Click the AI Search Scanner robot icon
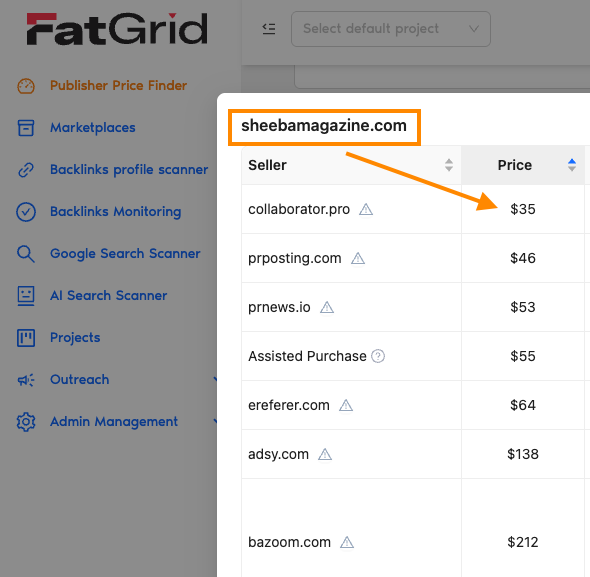 coord(26,296)
